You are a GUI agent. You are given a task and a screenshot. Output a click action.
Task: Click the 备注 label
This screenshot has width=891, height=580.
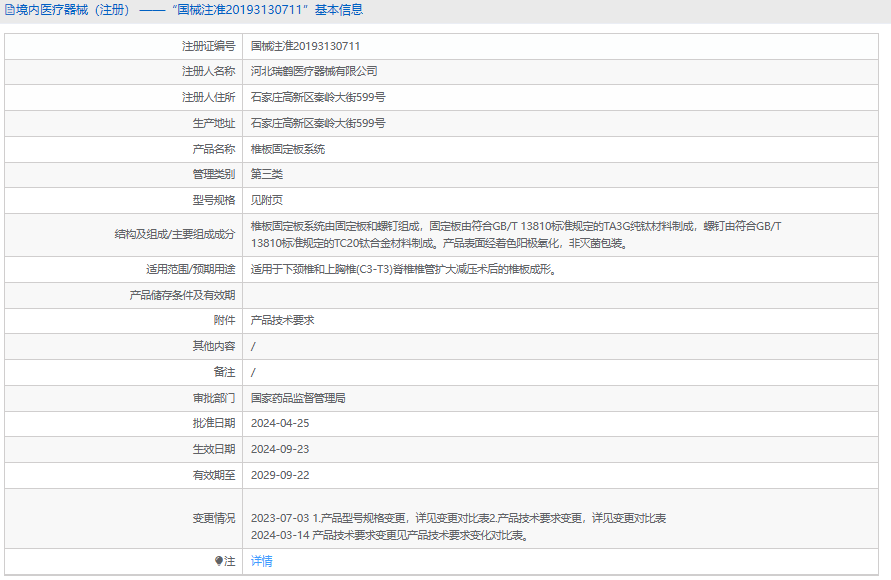[x=224, y=372]
